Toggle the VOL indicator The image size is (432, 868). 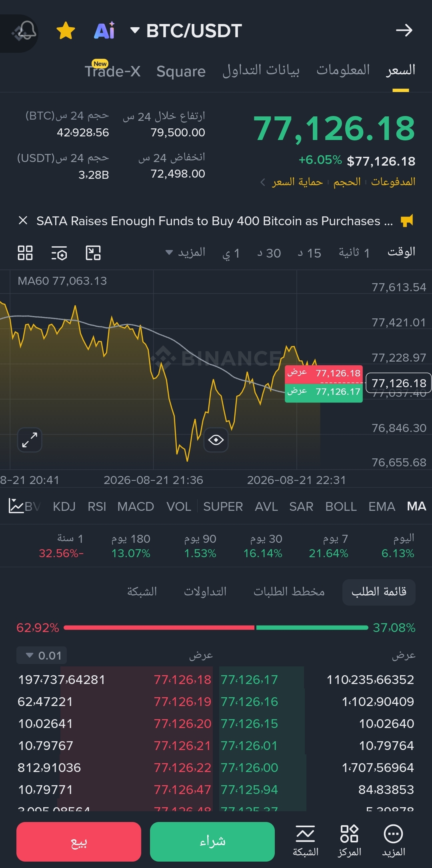[x=178, y=506]
